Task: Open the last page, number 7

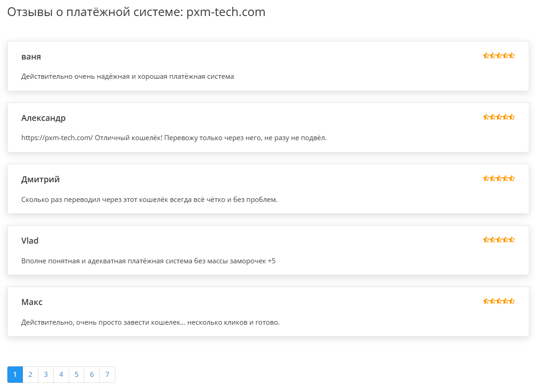Action: [x=107, y=375]
